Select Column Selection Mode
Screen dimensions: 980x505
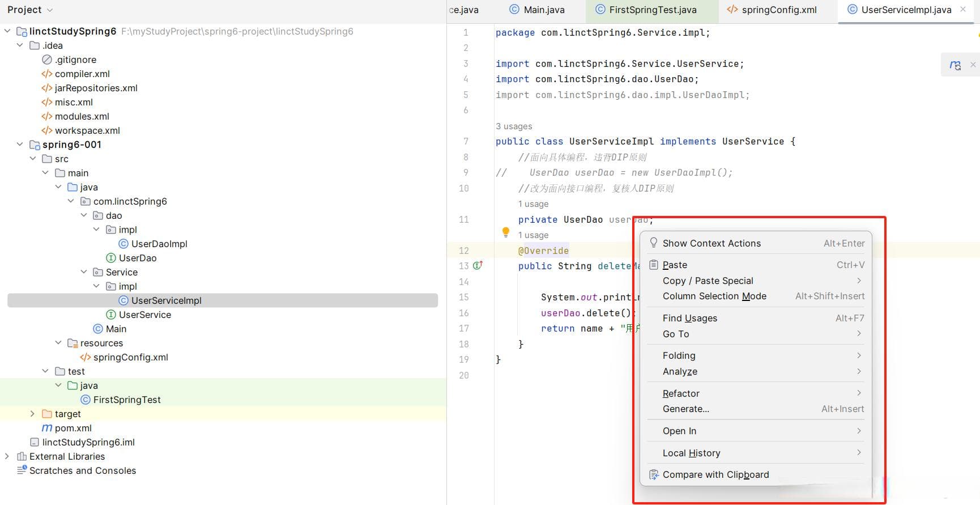coord(756,296)
